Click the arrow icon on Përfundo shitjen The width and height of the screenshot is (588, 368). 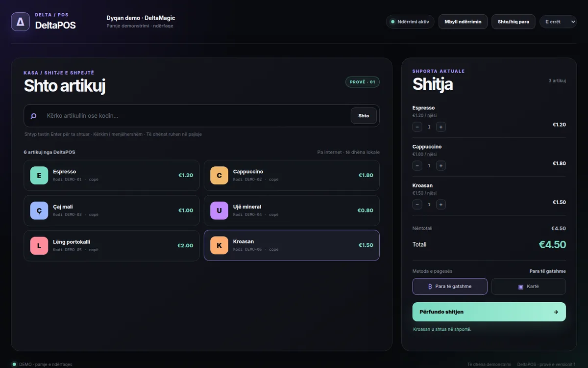pos(556,312)
